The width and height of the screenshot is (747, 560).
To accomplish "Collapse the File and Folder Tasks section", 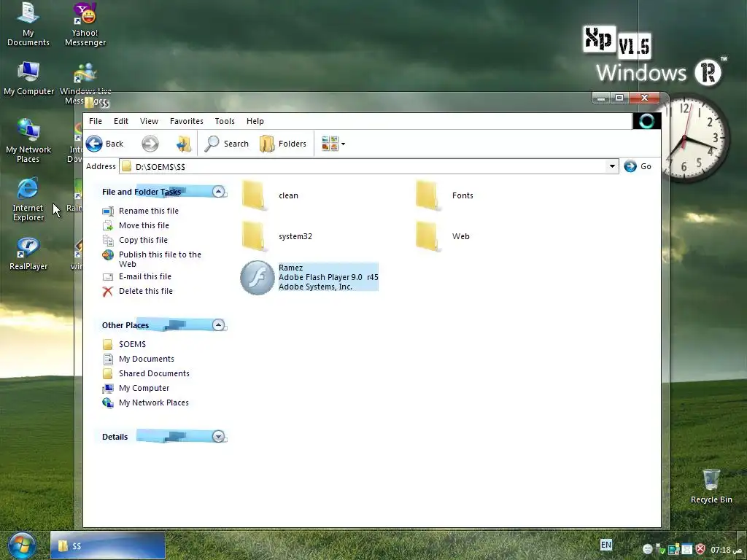I will 219,192.
